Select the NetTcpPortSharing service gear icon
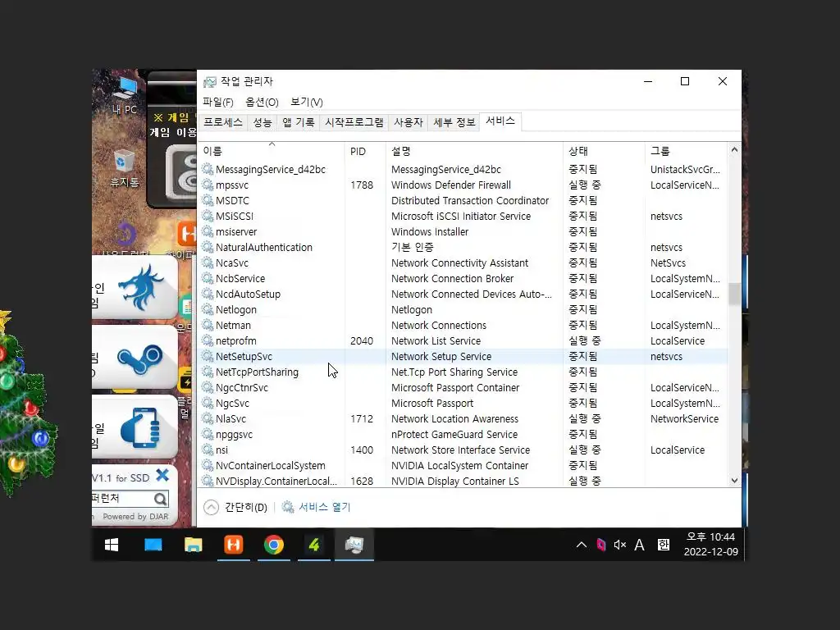840x630 pixels. [208, 372]
